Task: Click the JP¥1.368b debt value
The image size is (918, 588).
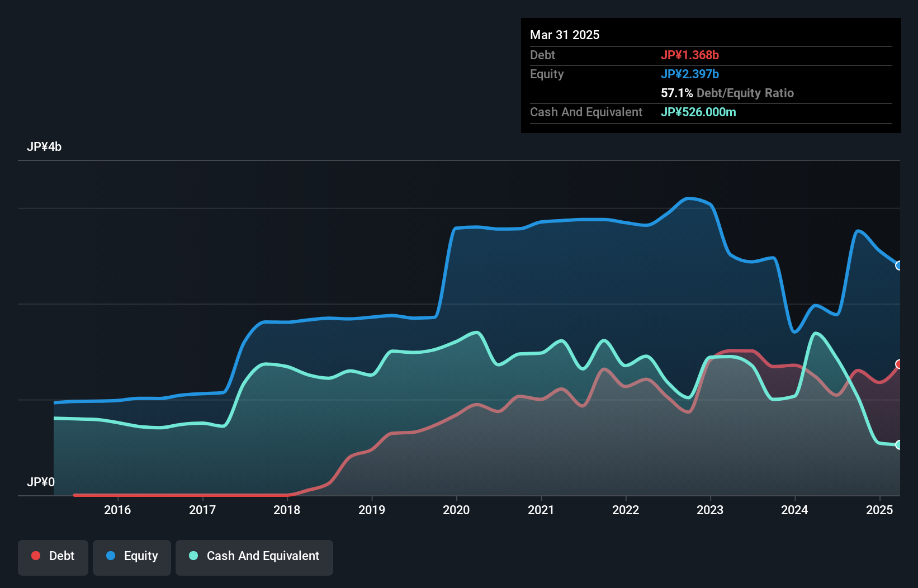Action: pyautogui.click(x=690, y=55)
